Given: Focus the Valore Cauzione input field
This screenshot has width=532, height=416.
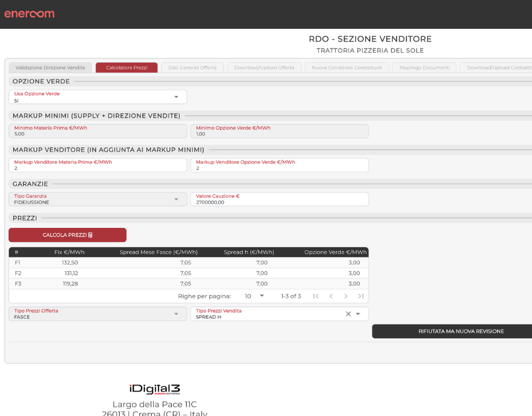Looking at the screenshot, I should pyautogui.click(x=279, y=200).
